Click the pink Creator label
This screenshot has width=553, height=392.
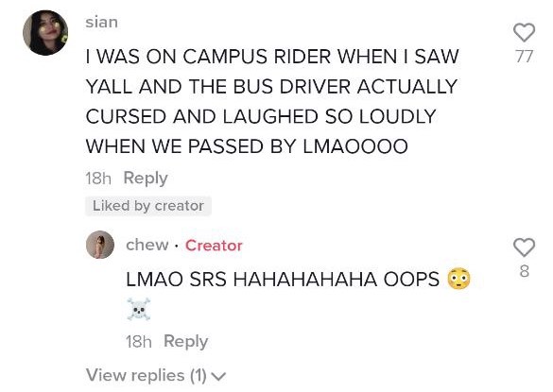(214, 246)
